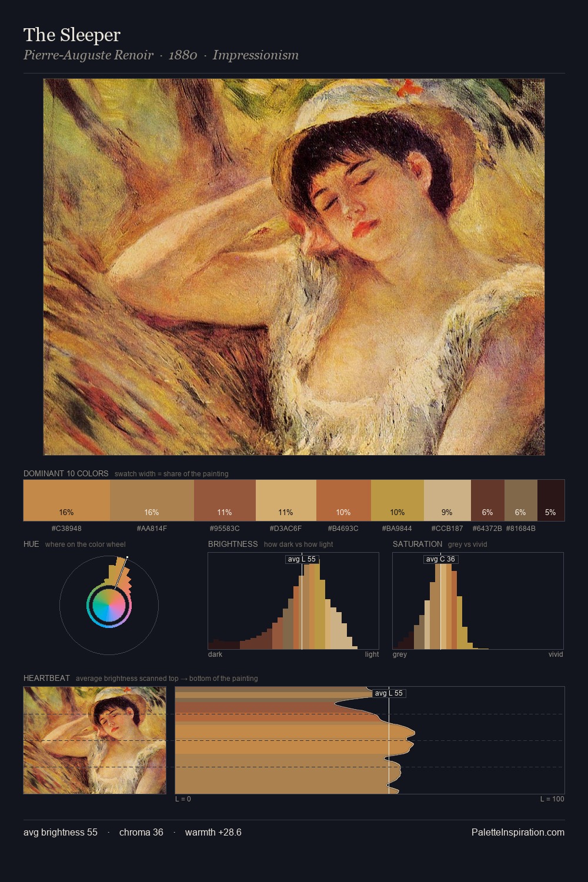Click the #C38948 color swatch
Screen dimensions: 588x882
point(66,500)
